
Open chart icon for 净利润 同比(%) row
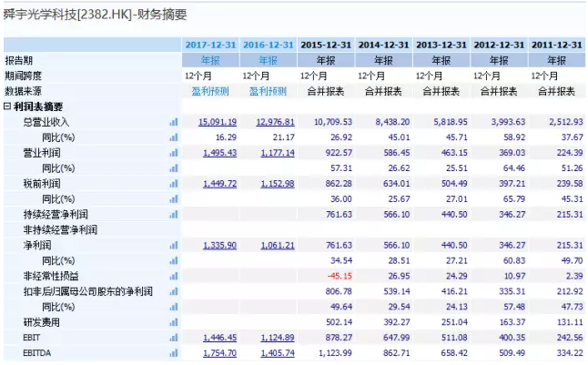click(x=174, y=260)
